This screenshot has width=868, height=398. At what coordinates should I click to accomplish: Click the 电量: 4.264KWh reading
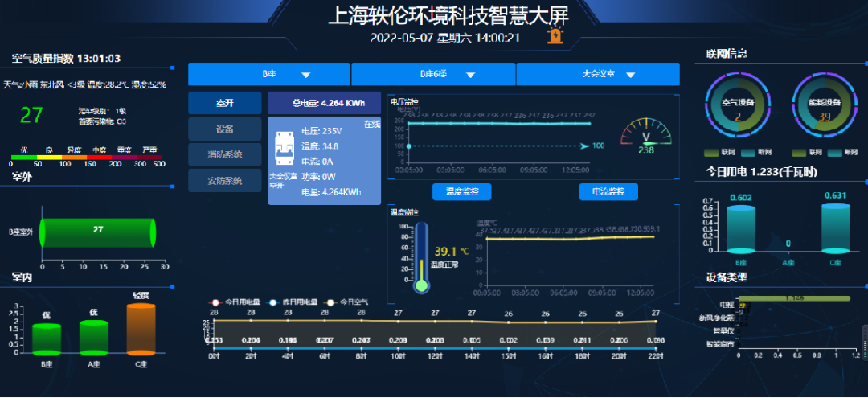pyautogui.click(x=331, y=192)
